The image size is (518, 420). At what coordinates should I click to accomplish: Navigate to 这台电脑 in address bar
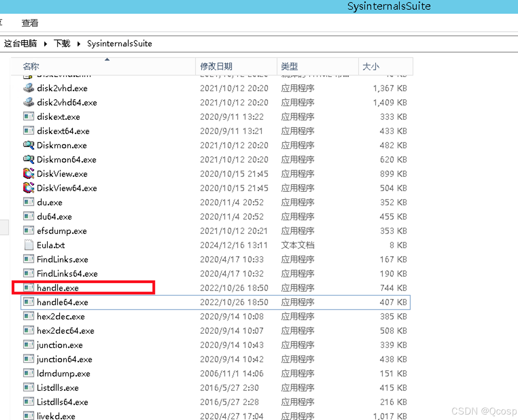tap(20, 43)
